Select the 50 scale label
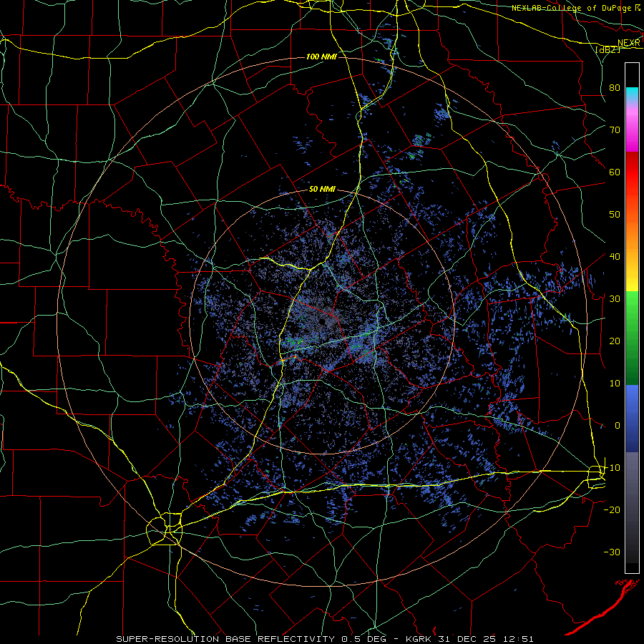Viewport: 644px width, 644px height. click(x=615, y=215)
